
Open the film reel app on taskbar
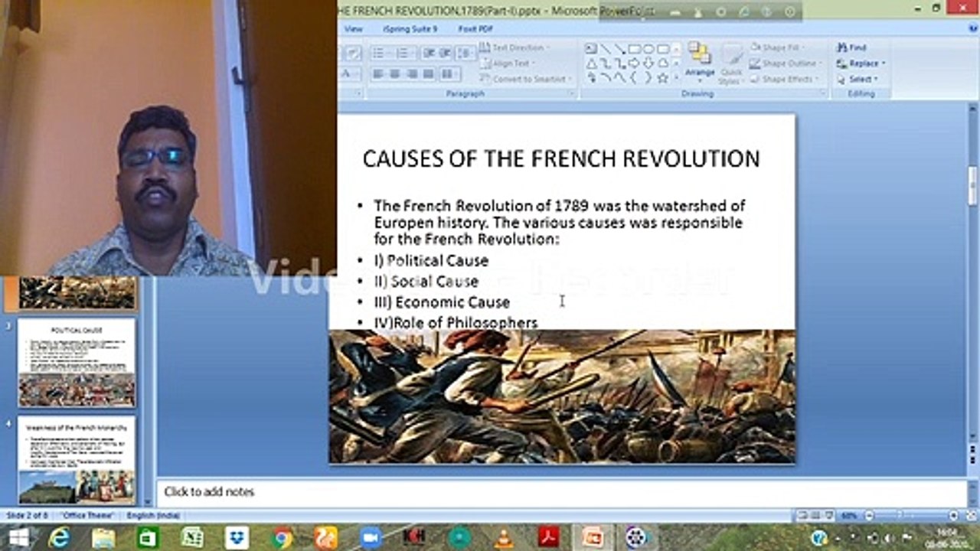[x=636, y=538]
